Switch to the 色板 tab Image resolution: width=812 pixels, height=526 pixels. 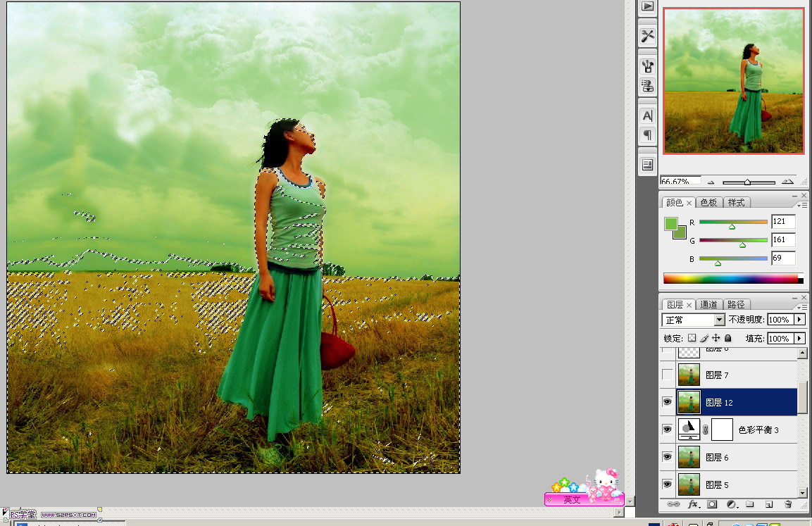[x=709, y=202]
